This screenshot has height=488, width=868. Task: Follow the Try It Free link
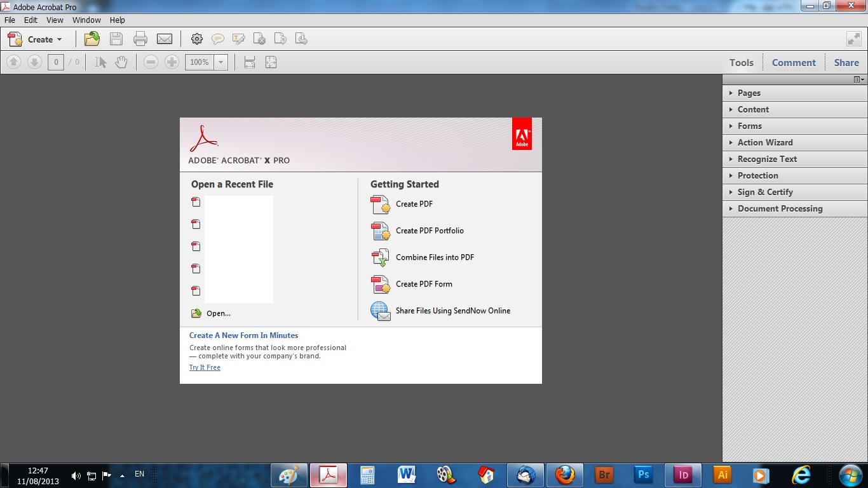pyautogui.click(x=205, y=367)
